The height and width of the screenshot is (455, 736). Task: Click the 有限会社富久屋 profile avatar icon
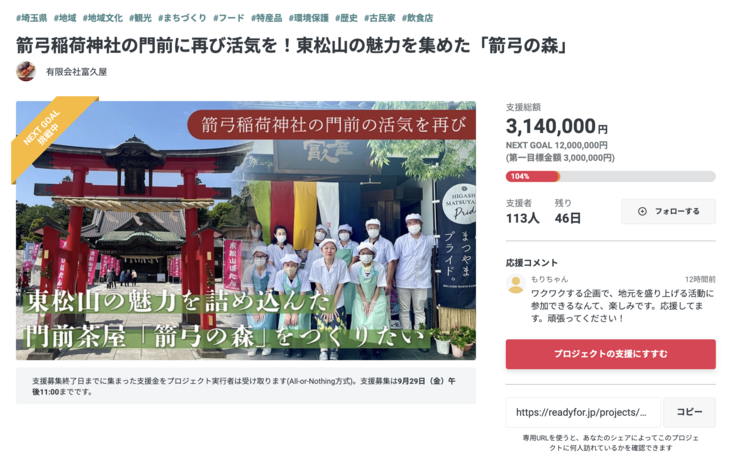click(26, 71)
